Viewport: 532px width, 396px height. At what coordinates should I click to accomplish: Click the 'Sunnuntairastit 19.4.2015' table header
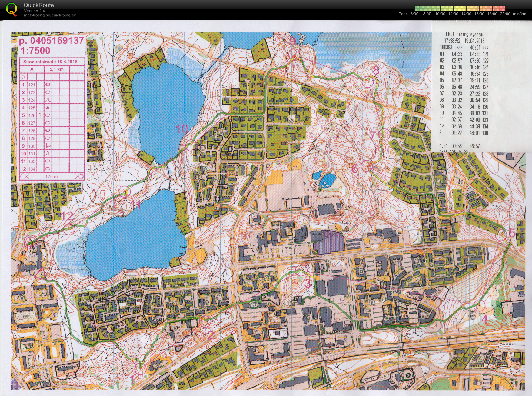click(x=50, y=62)
